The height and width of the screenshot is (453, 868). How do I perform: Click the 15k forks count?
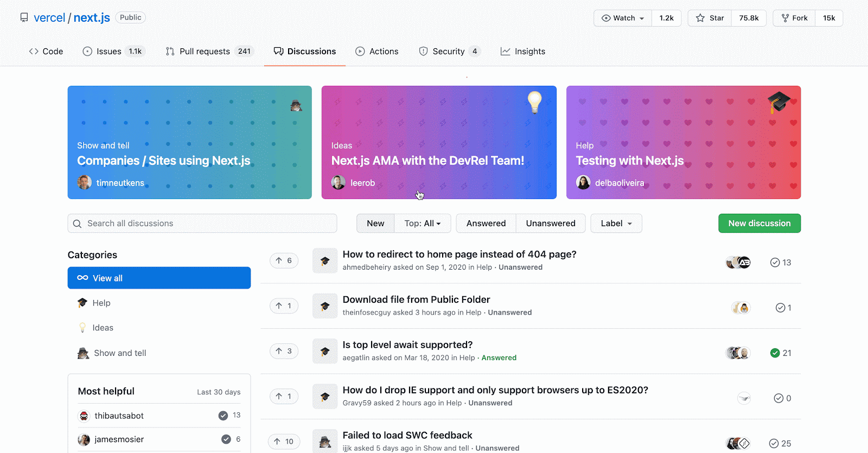click(x=829, y=18)
